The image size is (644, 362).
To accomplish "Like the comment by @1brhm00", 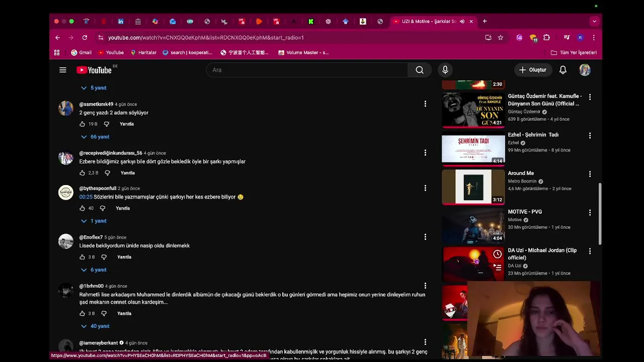I will click(83, 313).
